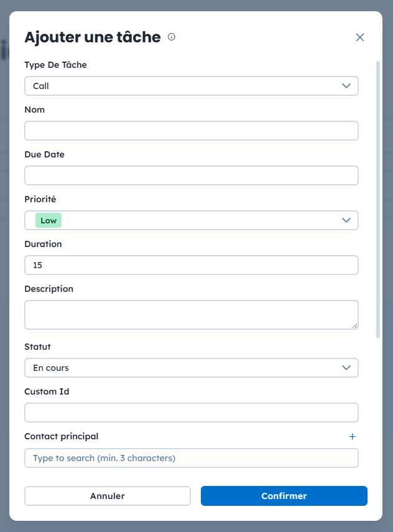This screenshot has width=393, height=532.
Task: Click the Ajouter une tâche heading
Action: tap(92, 37)
